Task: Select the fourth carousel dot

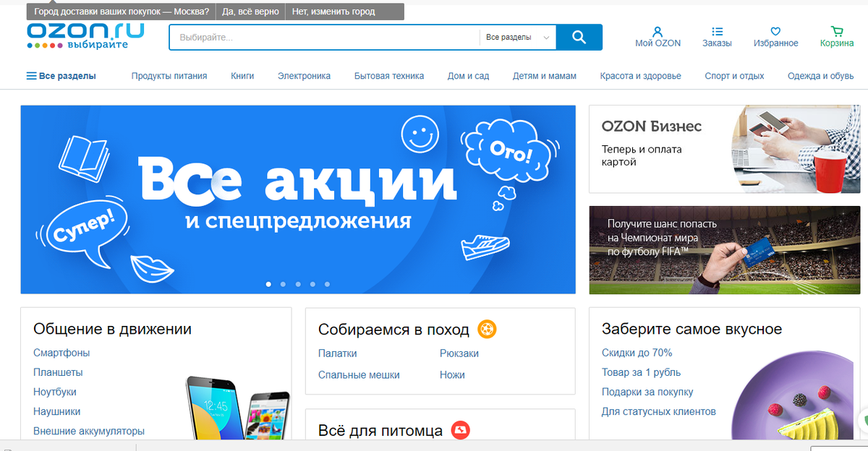Action: tap(312, 285)
